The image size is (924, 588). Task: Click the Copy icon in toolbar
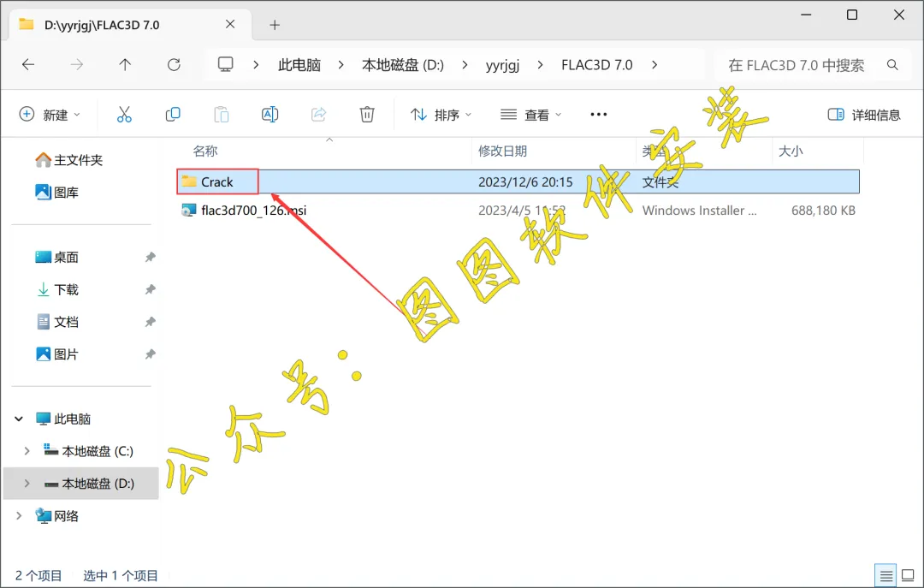click(173, 115)
